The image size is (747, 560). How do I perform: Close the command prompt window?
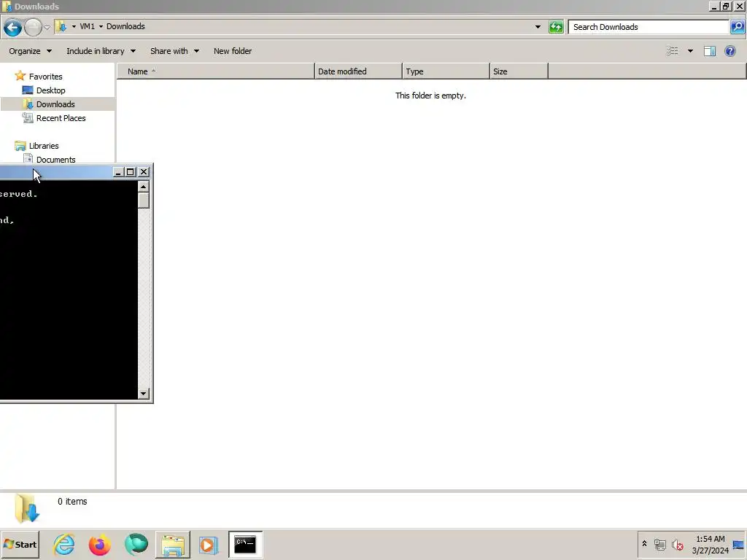coord(144,172)
